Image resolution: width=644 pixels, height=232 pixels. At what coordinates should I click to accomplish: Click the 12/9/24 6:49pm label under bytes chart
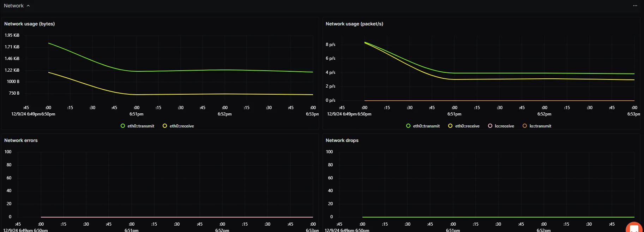click(26, 114)
